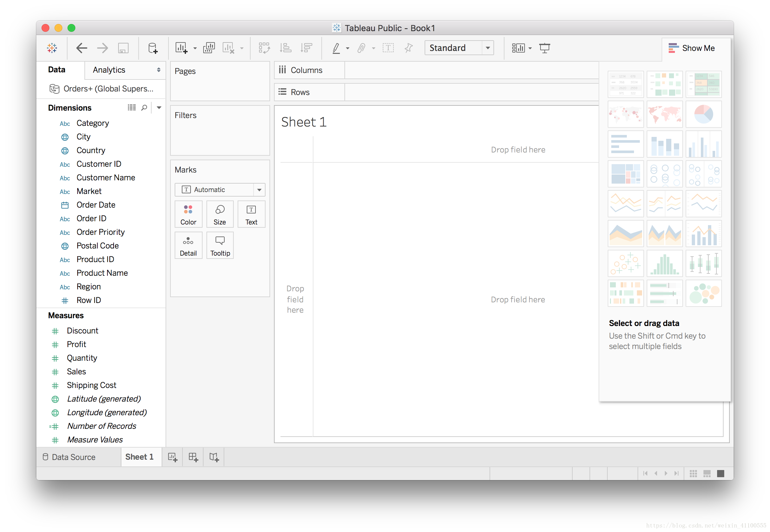Click the Find field magnifier icon
Image resolution: width=770 pixels, height=532 pixels.
coord(144,108)
